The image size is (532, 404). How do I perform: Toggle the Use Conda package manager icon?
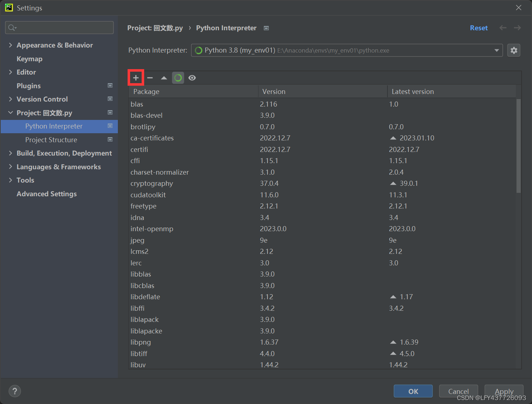coord(178,78)
